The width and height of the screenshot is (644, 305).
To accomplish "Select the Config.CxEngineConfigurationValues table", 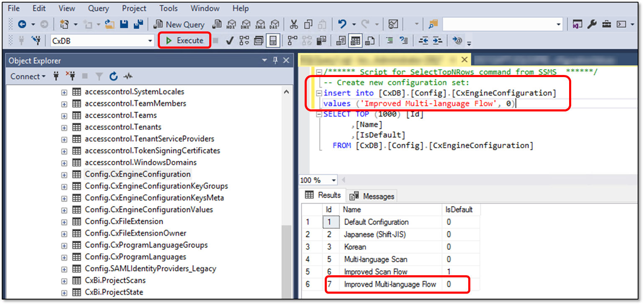I will [149, 209].
